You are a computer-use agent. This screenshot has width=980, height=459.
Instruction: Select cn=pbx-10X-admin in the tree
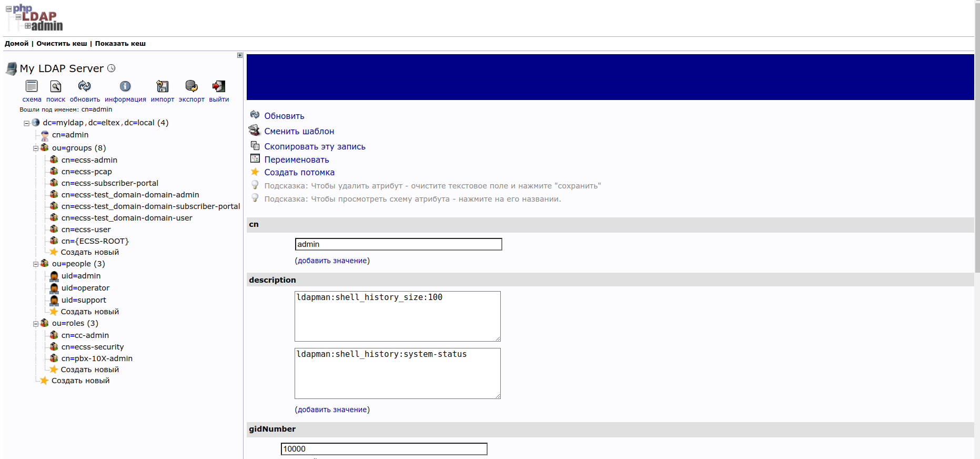97,358
